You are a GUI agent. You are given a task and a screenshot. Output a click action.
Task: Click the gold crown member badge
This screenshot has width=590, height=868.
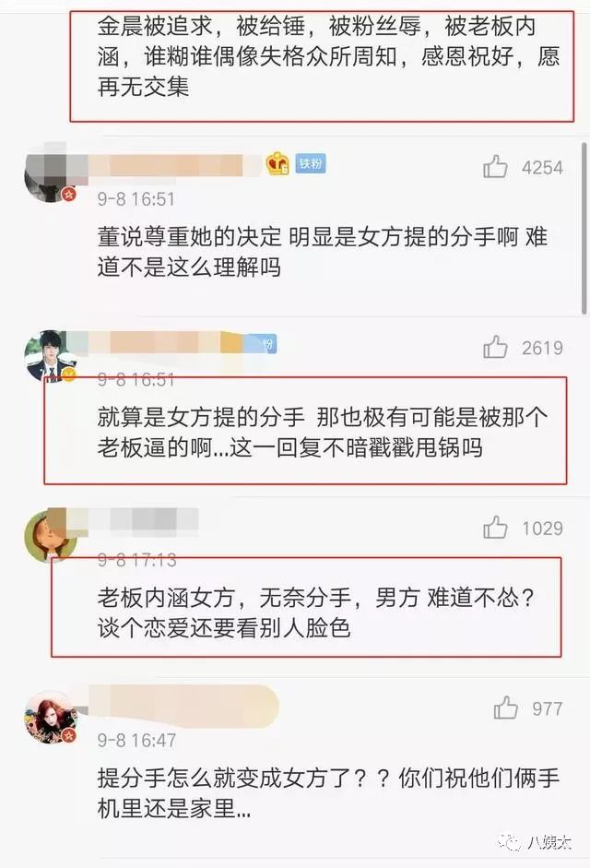pos(277,164)
